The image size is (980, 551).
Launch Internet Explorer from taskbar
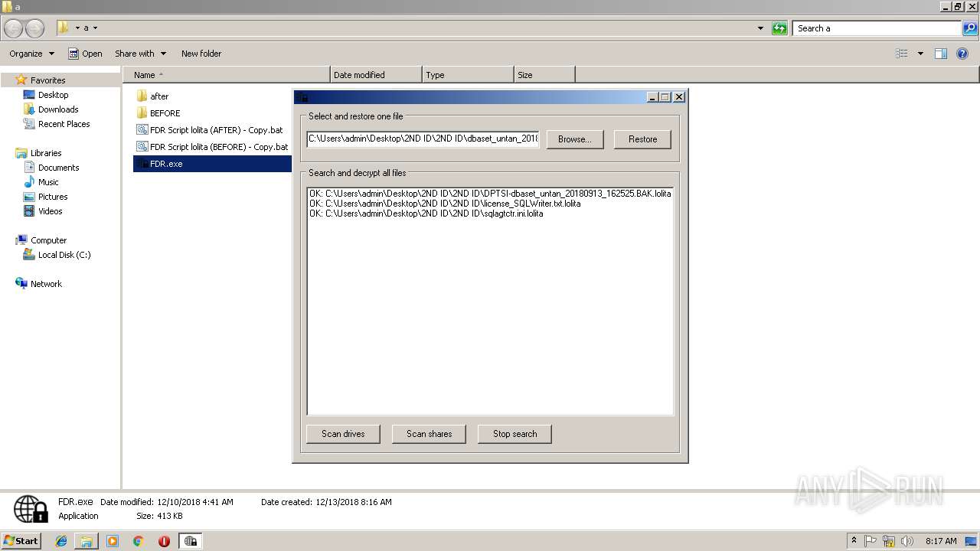[x=61, y=541]
